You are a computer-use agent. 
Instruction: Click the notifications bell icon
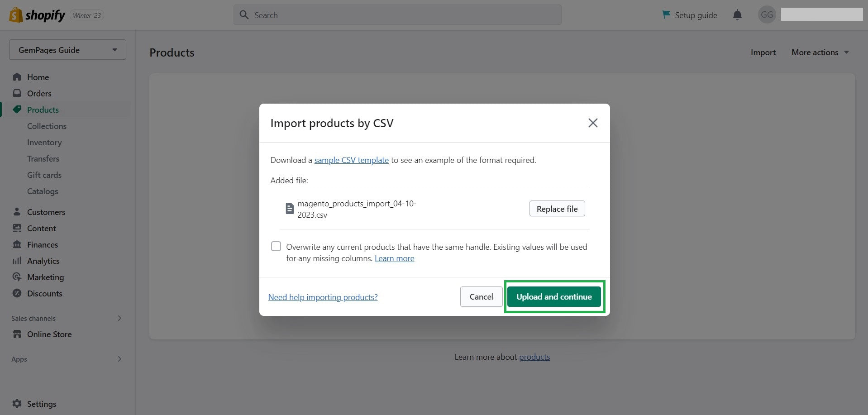point(737,14)
